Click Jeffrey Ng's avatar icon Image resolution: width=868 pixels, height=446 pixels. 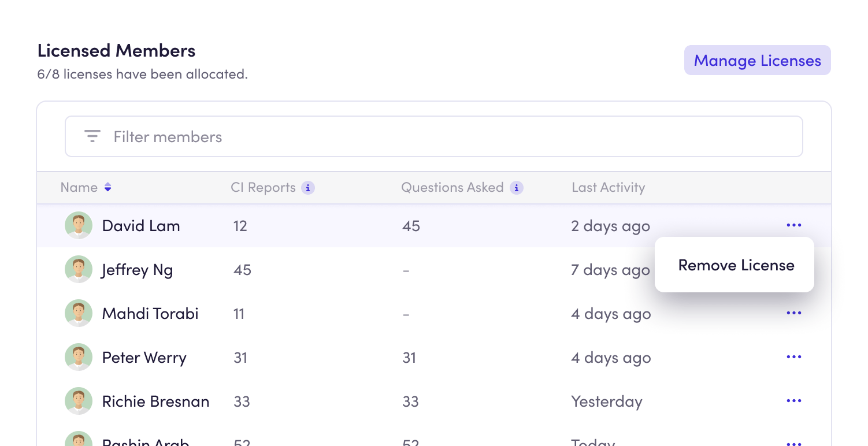[x=79, y=269]
